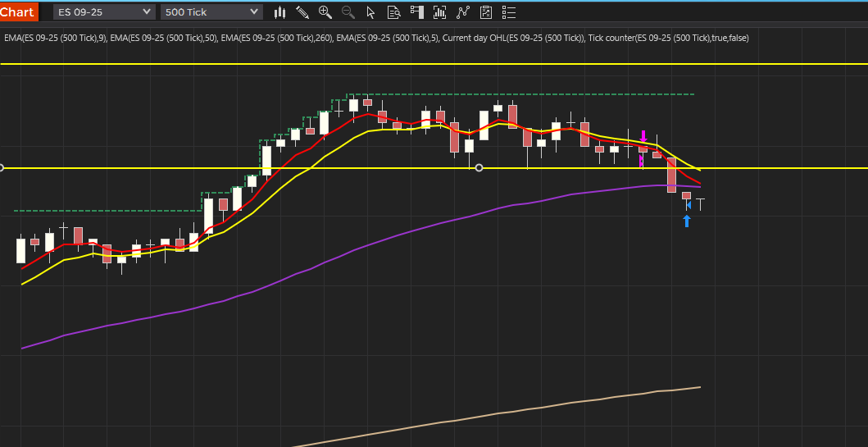Select the green dashed current day high line
This screenshot has height=447, width=868.
pos(520,94)
